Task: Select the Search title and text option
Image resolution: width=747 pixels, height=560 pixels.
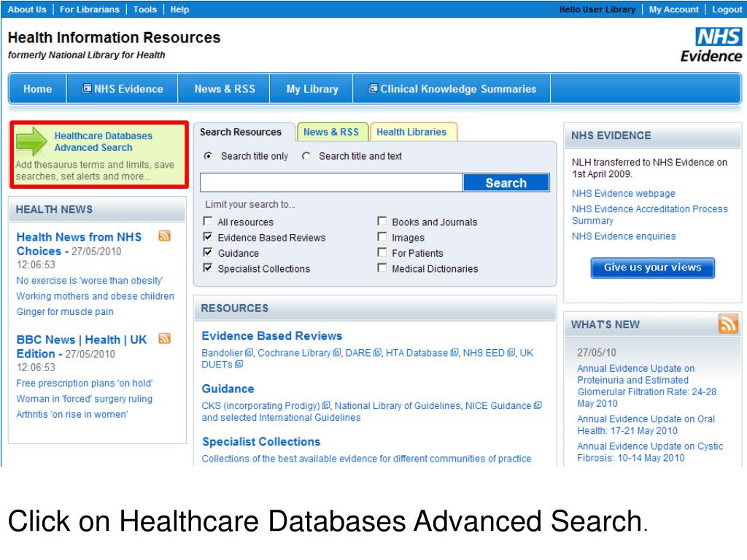Action: point(306,156)
